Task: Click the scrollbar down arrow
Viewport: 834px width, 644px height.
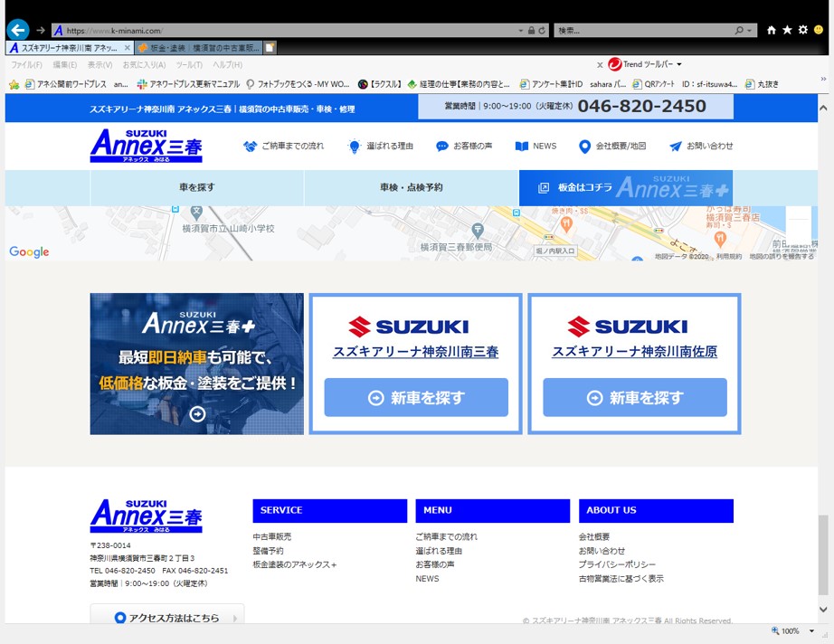Action: click(823, 610)
